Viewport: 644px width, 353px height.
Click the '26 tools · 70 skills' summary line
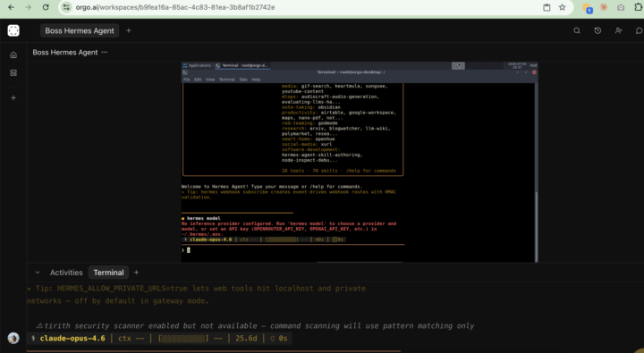[x=339, y=171]
